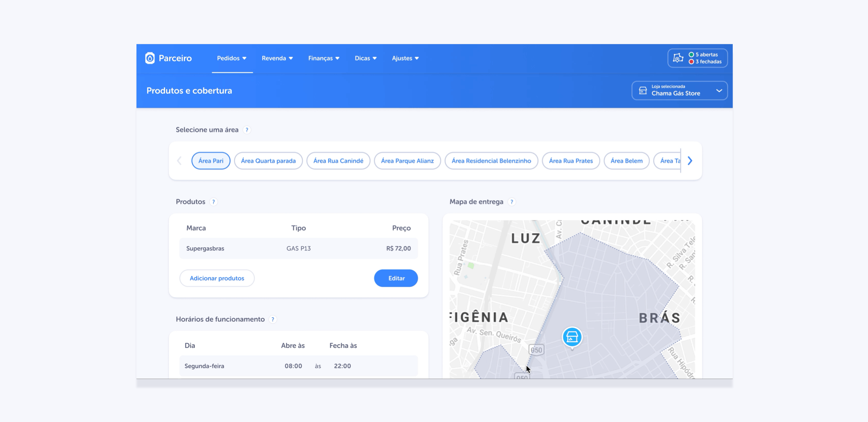This screenshot has width=868, height=422.
Task: Open the Pedidos menu tab
Action: [232, 58]
